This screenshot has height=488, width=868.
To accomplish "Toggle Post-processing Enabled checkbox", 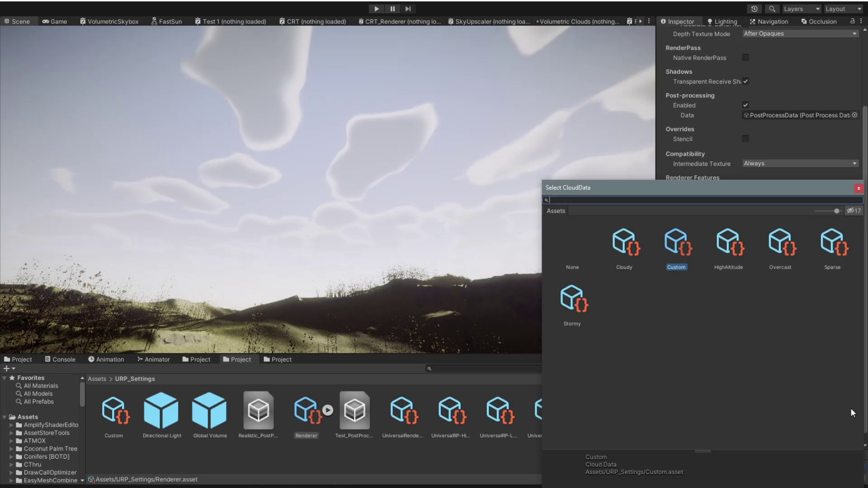I will [x=745, y=105].
